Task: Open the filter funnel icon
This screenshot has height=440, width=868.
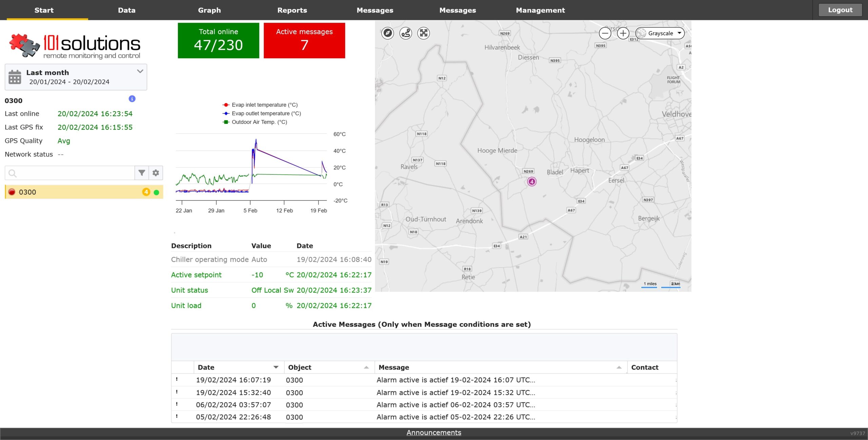Action: [142, 173]
